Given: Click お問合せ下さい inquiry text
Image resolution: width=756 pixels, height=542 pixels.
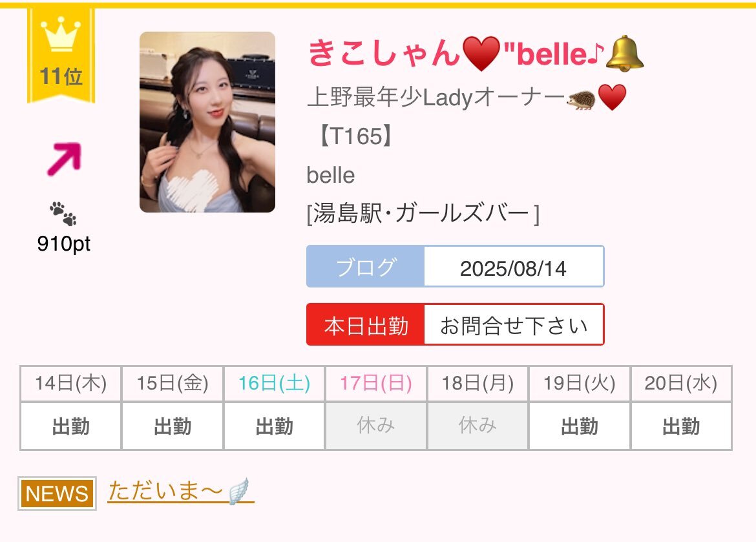Looking at the screenshot, I should pyautogui.click(x=514, y=326).
